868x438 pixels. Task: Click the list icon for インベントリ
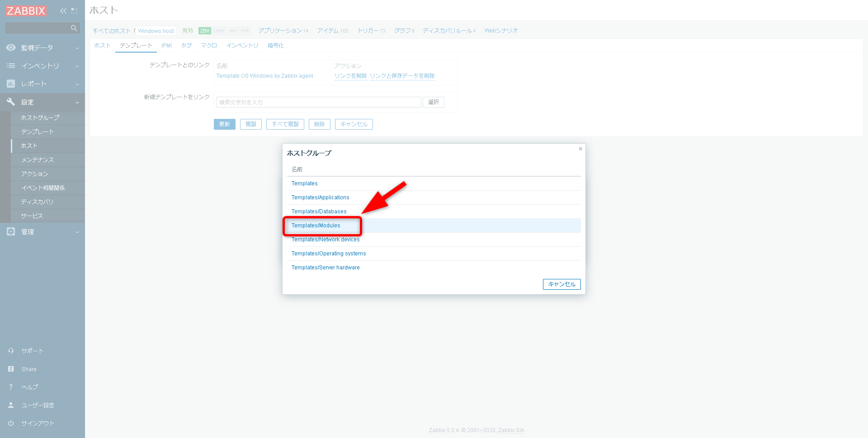click(11, 66)
